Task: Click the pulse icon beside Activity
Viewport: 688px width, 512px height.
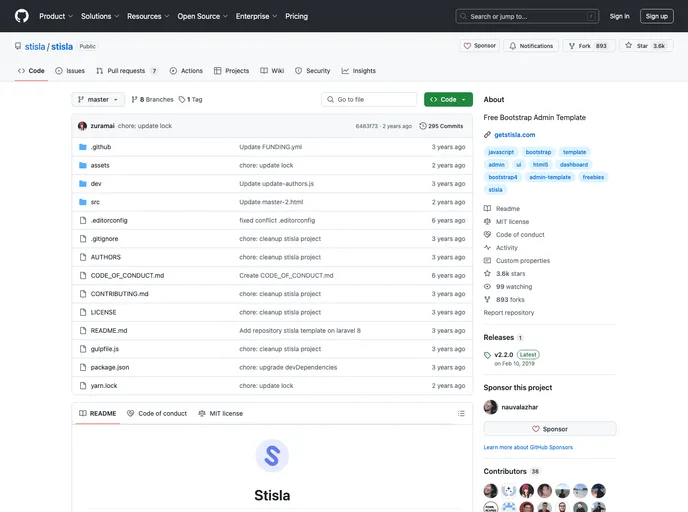Action: (487, 247)
